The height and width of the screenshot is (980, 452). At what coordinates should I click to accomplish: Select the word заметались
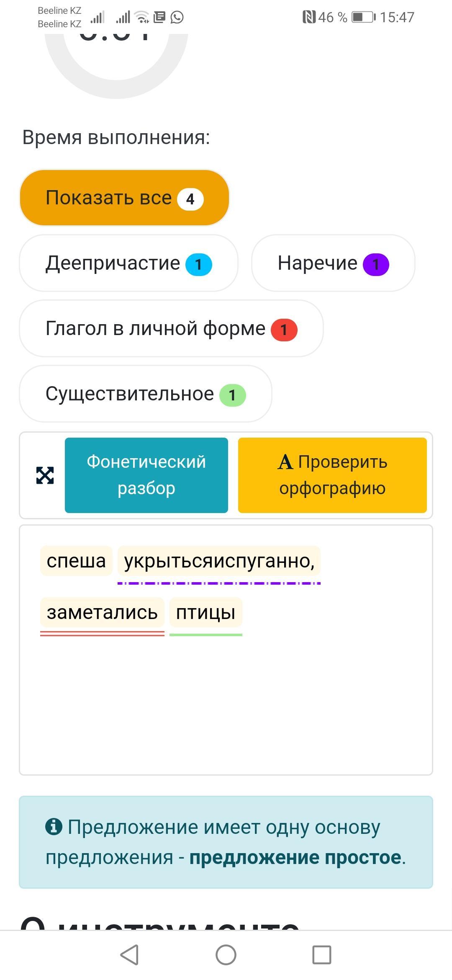click(102, 613)
